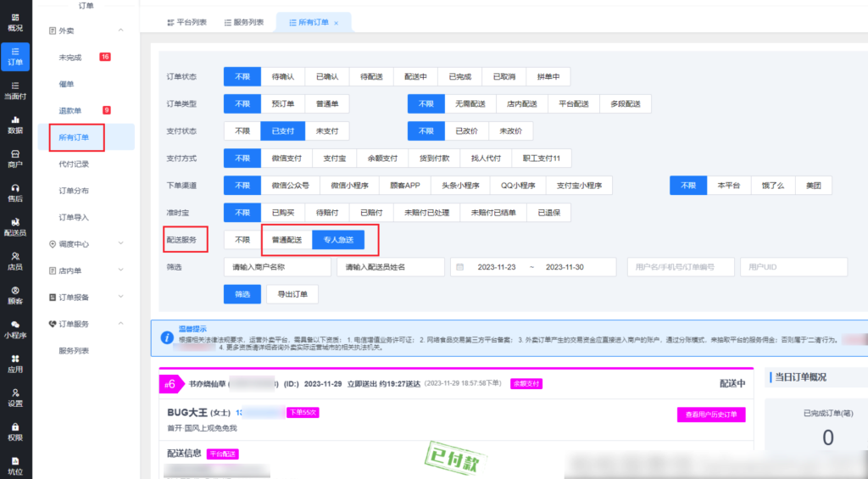The width and height of the screenshot is (868, 479).
Task: Click the 数据 data sidebar icon
Action: pyautogui.click(x=15, y=125)
